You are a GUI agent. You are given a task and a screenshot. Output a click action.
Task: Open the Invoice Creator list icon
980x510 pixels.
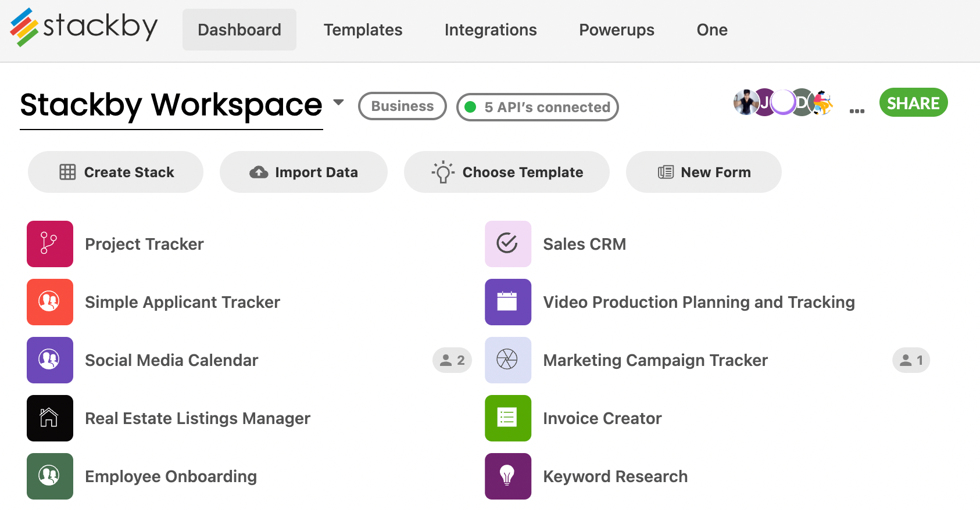pos(508,418)
